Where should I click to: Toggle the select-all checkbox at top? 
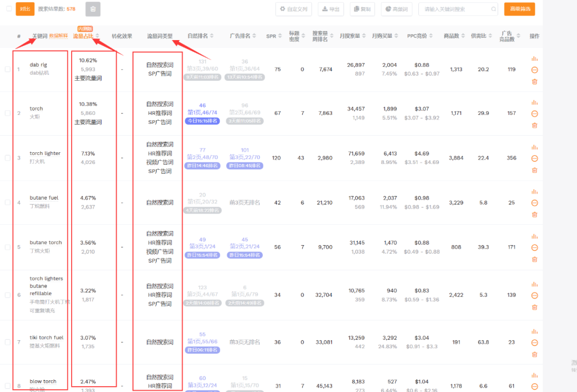9,9
